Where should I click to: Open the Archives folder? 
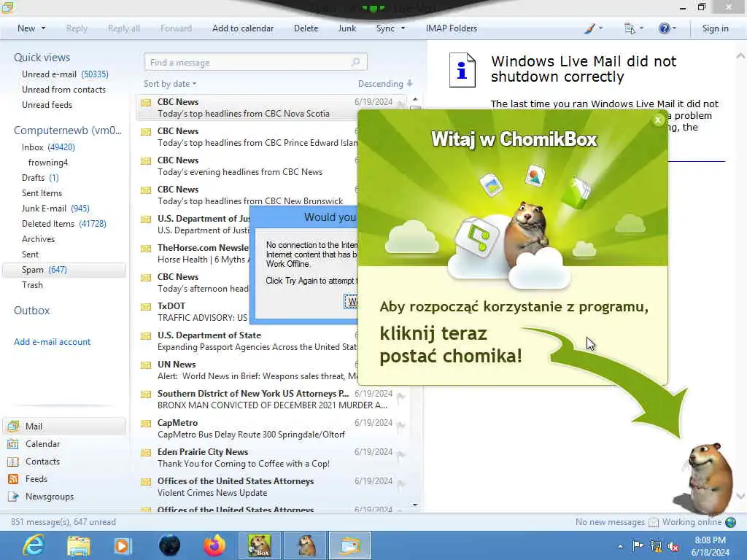coord(38,239)
